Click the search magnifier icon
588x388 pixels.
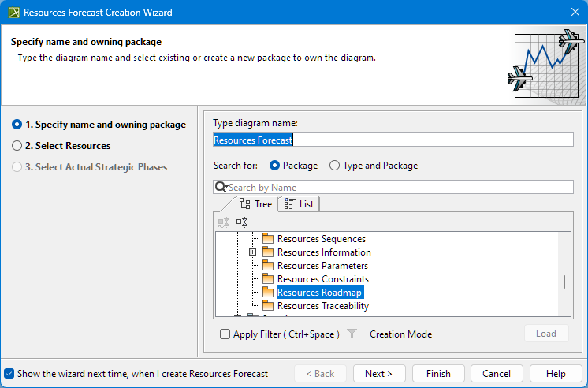click(221, 188)
